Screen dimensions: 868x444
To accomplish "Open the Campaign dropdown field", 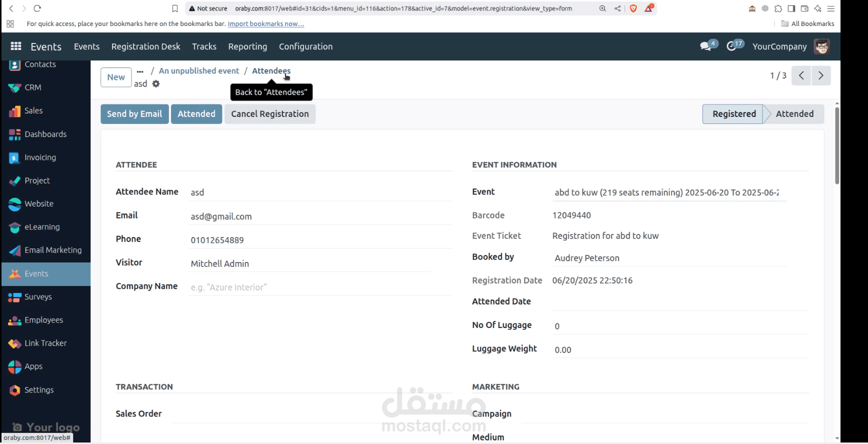I will point(665,414).
